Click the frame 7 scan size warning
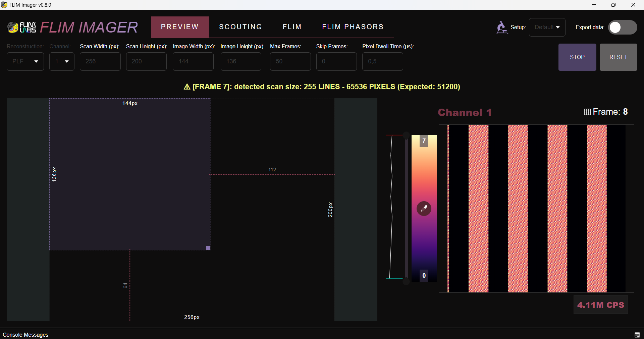This screenshot has height=339, width=644. [322, 87]
